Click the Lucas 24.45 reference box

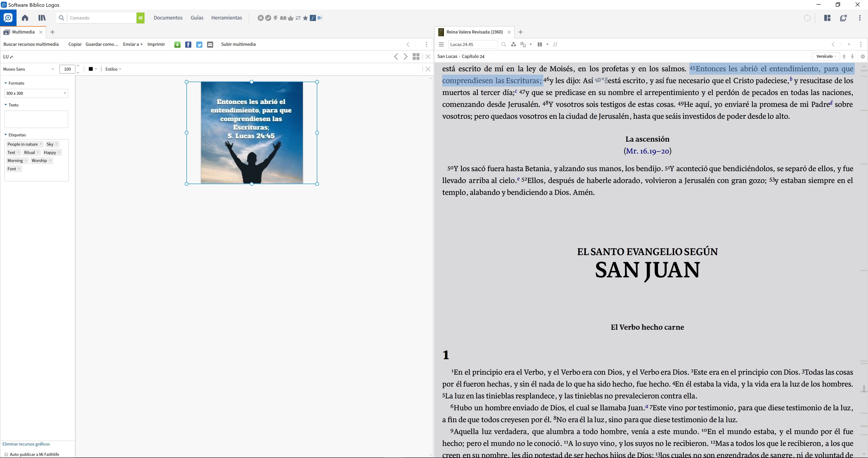[x=472, y=45]
